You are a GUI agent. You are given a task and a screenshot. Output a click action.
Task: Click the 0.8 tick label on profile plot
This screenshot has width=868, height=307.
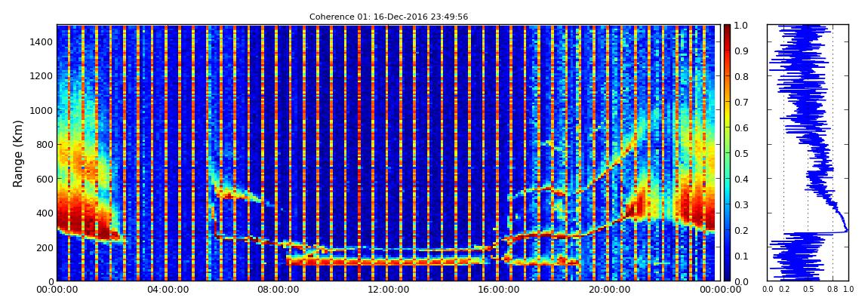[833, 290]
